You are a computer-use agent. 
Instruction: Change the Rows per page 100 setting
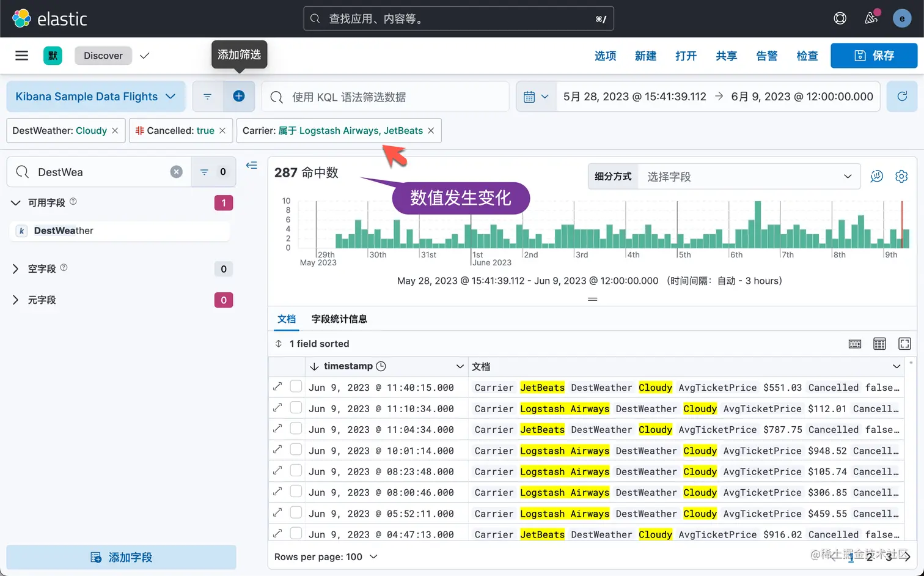point(326,557)
